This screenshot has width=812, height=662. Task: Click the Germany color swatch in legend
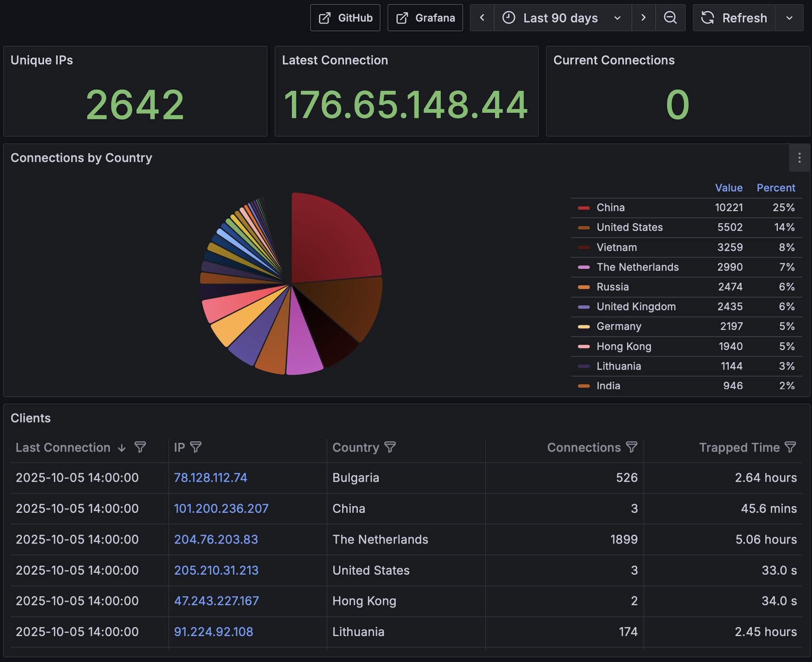click(x=584, y=327)
